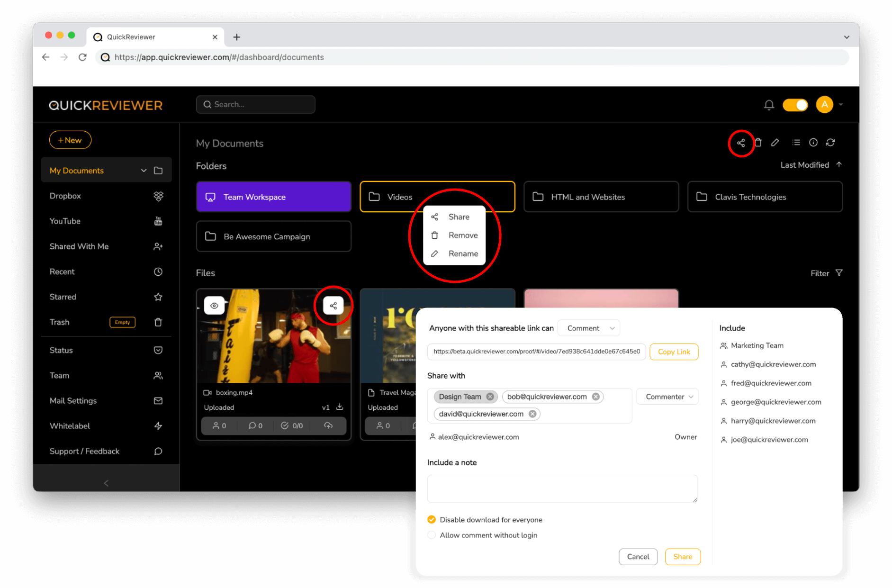The width and height of the screenshot is (892, 588).
Task: Select Remove in the folder context menu
Action: (454, 235)
